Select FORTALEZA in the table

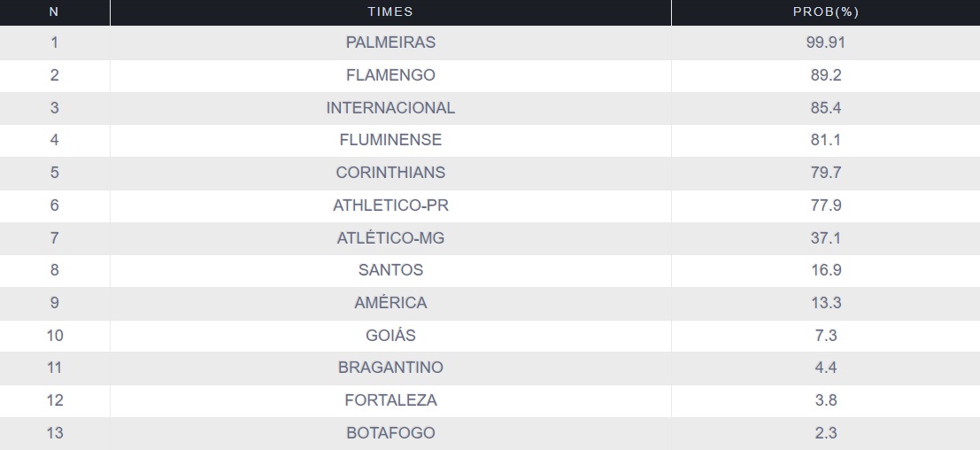click(390, 400)
